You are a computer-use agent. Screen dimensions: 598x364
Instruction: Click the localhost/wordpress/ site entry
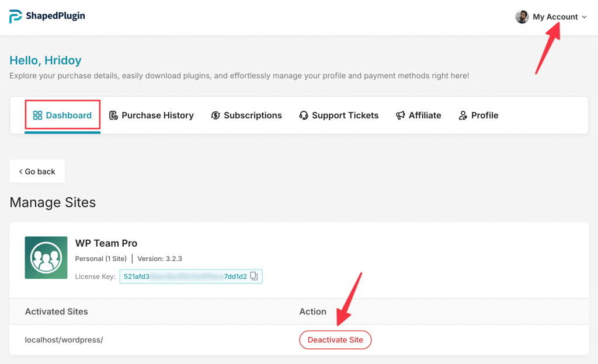[x=64, y=339]
